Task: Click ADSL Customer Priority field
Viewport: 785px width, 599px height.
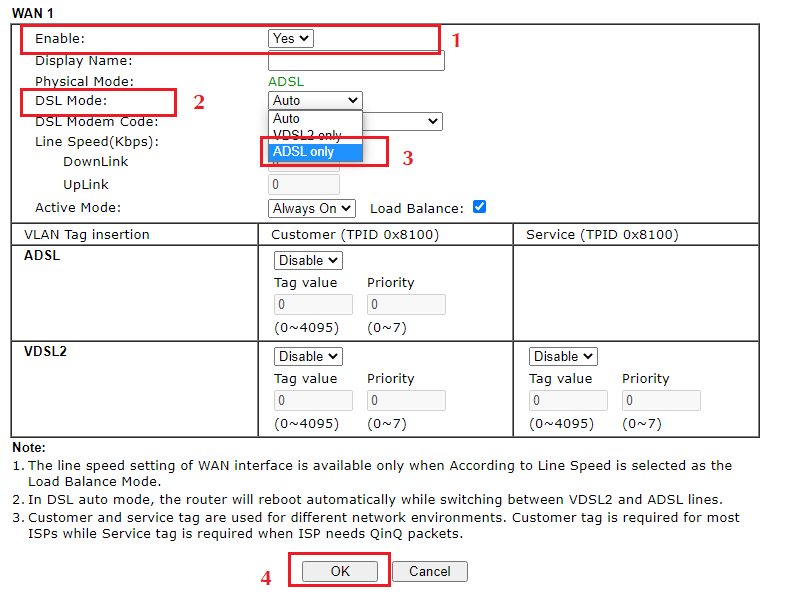Action: (x=406, y=304)
